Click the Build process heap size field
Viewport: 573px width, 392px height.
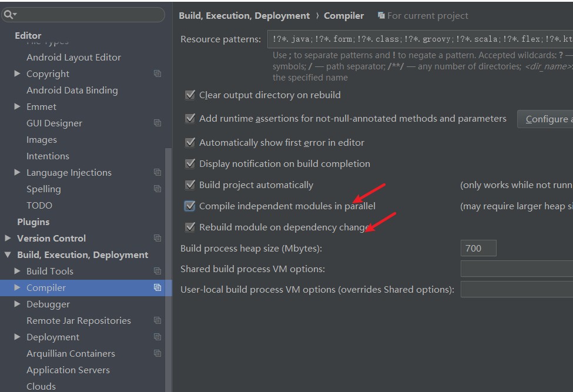click(x=478, y=248)
